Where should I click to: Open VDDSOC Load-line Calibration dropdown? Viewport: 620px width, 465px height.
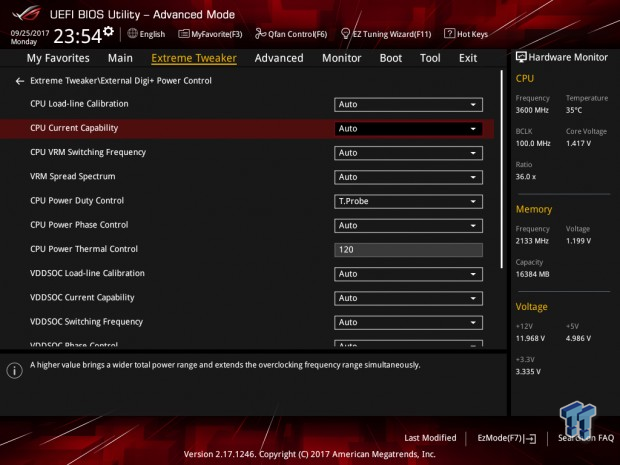point(408,274)
